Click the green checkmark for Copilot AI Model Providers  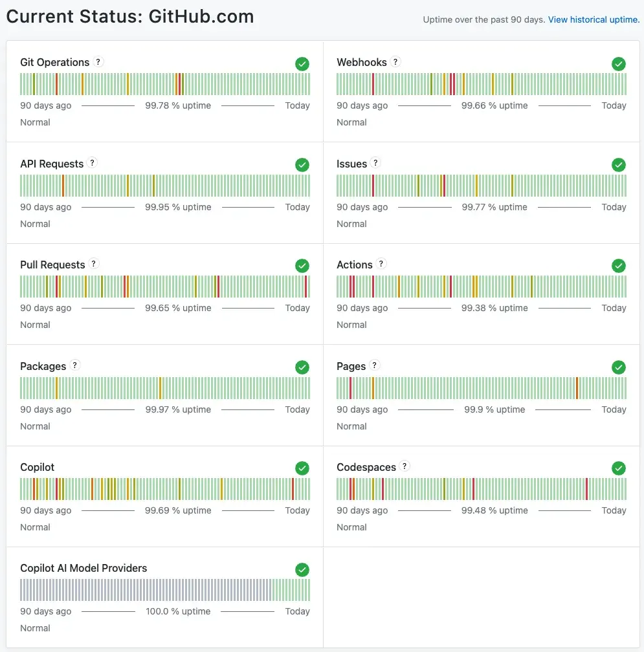coord(302,570)
